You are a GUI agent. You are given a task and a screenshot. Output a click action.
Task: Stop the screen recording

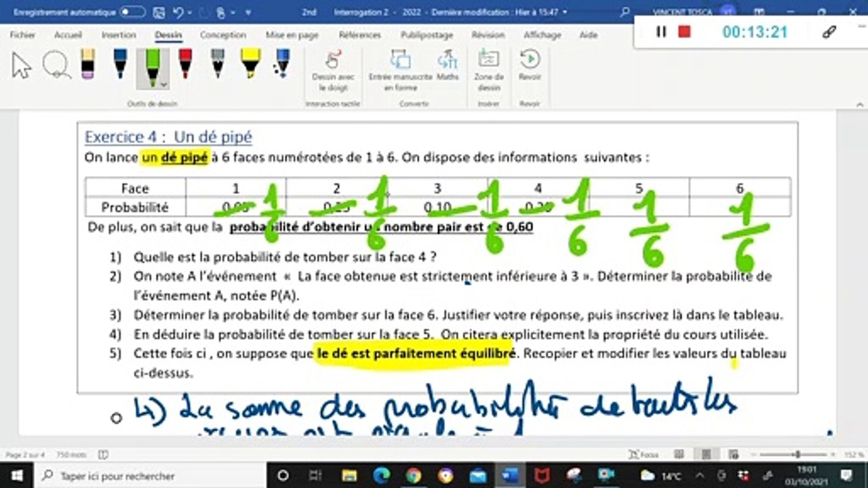(684, 32)
